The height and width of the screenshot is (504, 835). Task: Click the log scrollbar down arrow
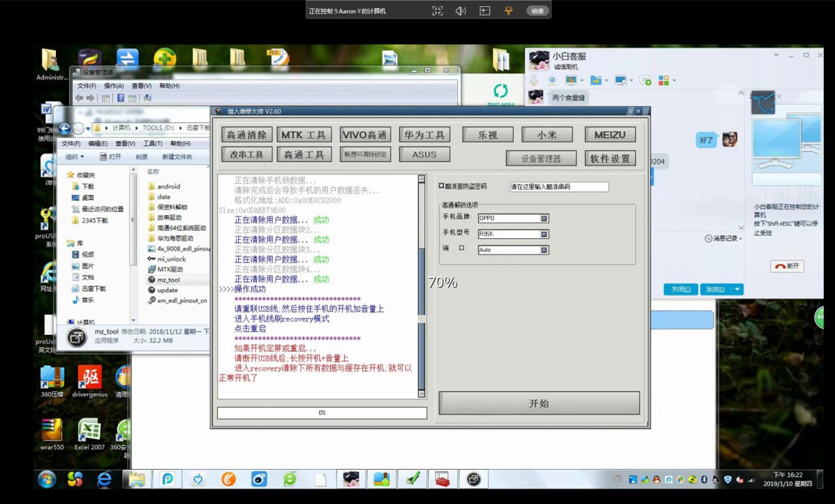[422, 394]
